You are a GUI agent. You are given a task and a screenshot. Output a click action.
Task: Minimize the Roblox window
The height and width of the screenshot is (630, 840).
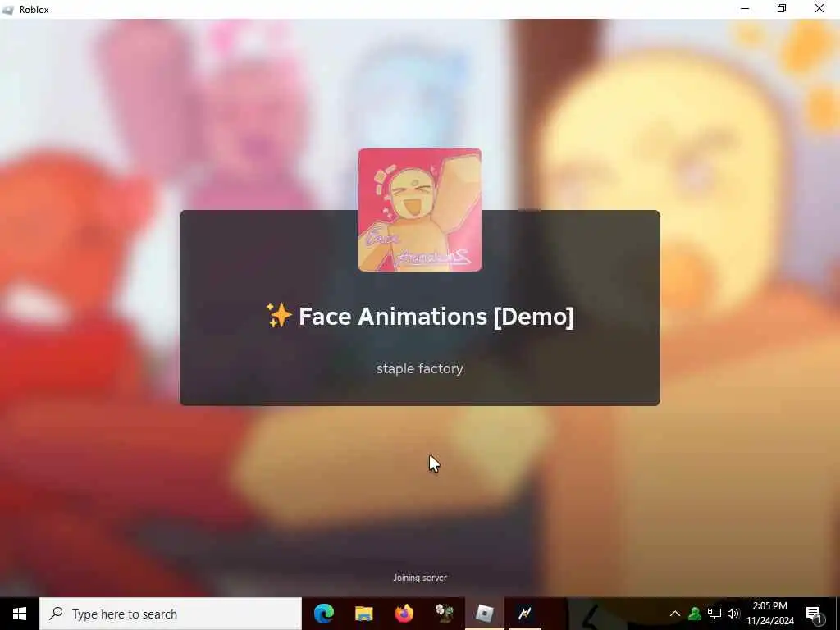pos(745,8)
